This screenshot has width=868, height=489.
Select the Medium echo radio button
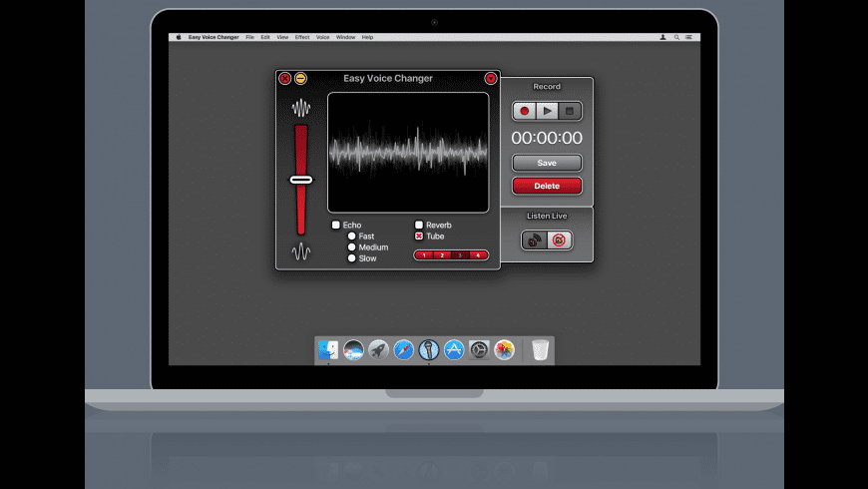click(351, 246)
